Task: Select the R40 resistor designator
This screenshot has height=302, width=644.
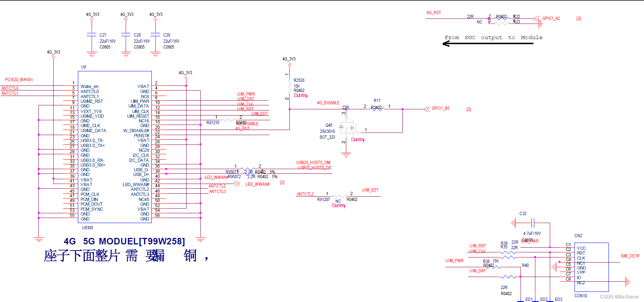Action: [525, 265]
